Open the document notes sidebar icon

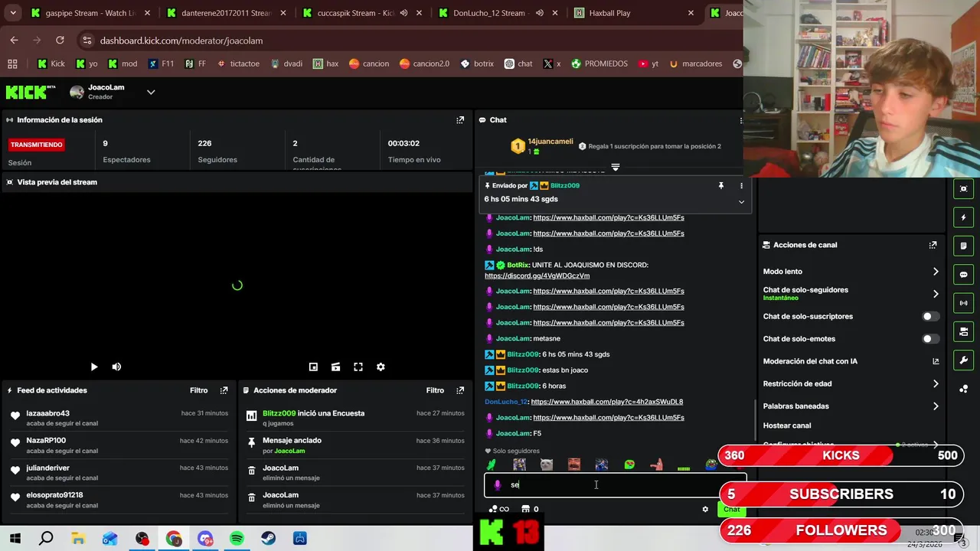coord(963,246)
